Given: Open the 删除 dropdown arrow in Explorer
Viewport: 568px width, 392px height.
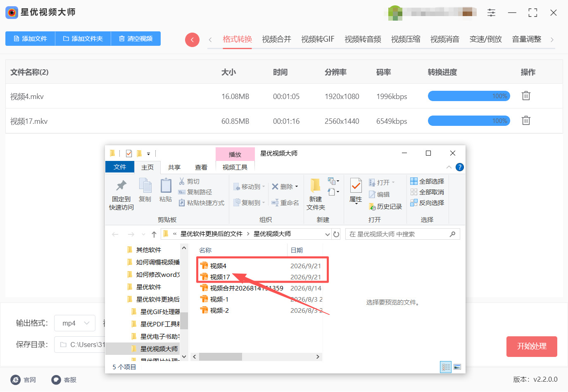Looking at the screenshot, I should [x=297, y=187].
